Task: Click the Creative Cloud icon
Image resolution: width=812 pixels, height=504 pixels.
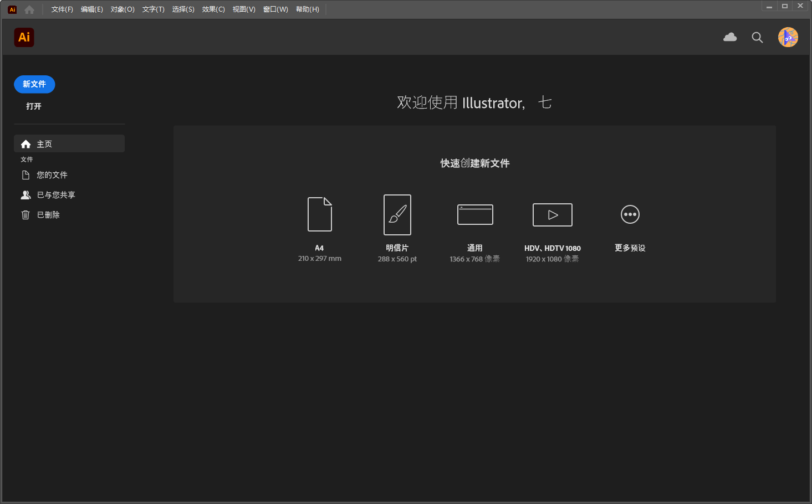Action: pos(729,37)
